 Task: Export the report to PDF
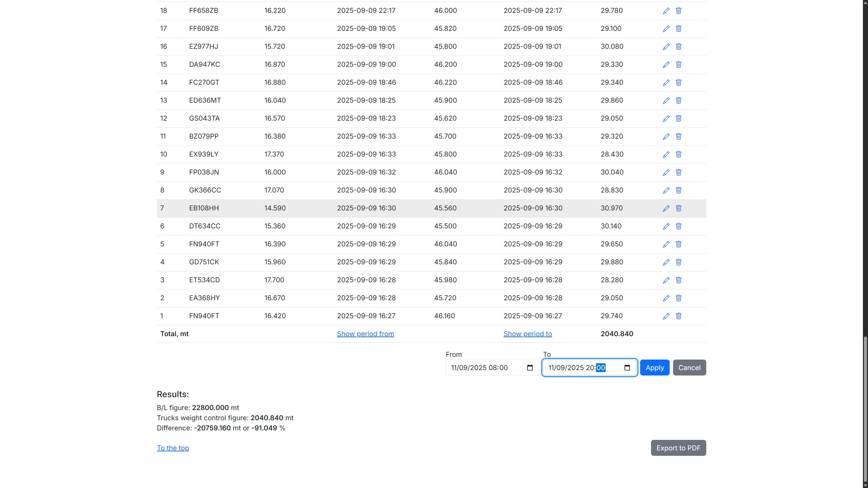tap(678, 448)
